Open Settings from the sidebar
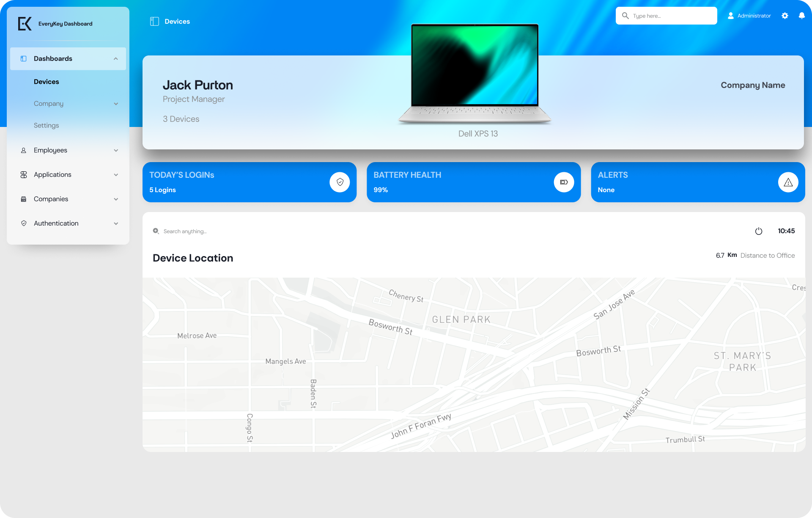This screenshot has height=518, width=812. pos(47,125)
